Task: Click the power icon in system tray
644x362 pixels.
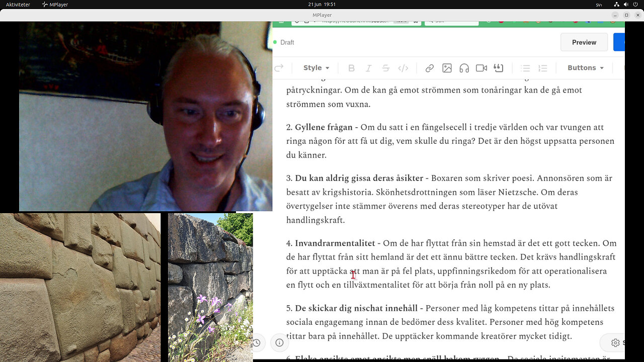Action: (634, 5)
